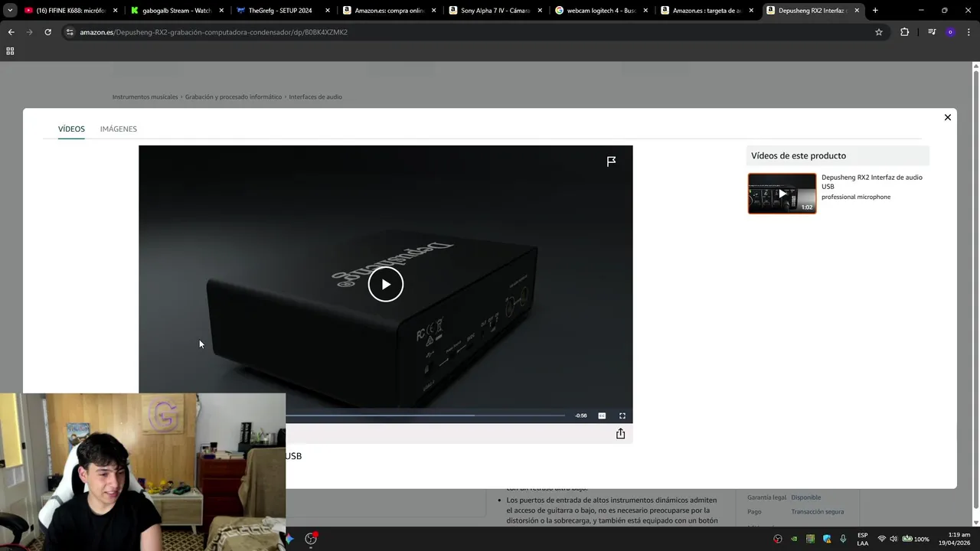Open the Depusheng RX2 Interfaz de audio USB title
Viewport: 980px width, 551px height.
pos(872,181)
